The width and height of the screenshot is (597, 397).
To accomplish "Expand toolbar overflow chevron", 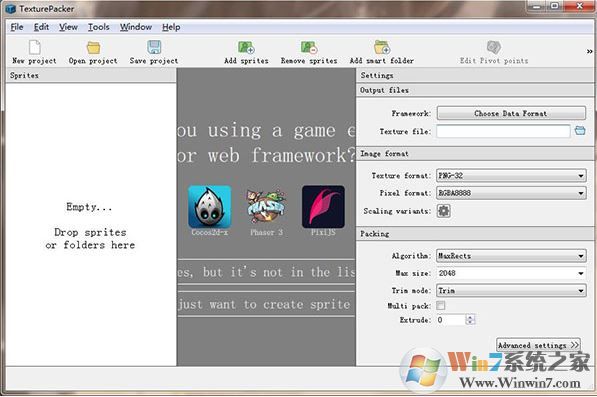I will pyautogui.click(x=589, y=51).
